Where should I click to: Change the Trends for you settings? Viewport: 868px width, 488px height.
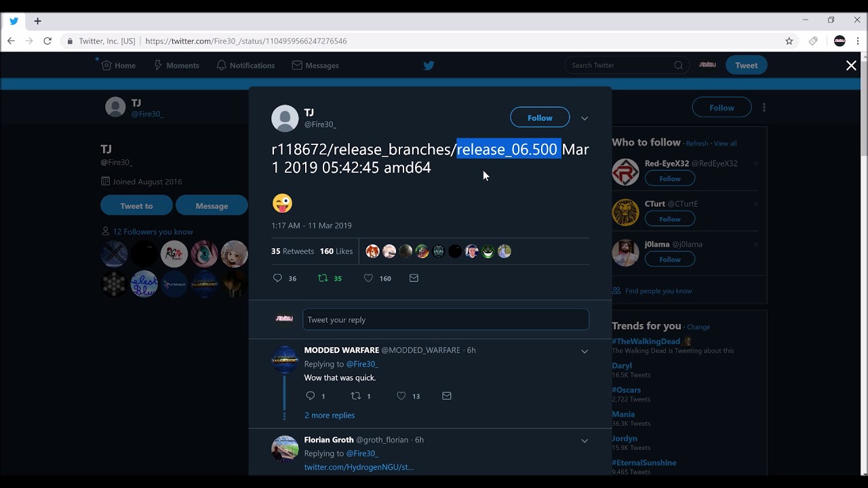point(698,327)
